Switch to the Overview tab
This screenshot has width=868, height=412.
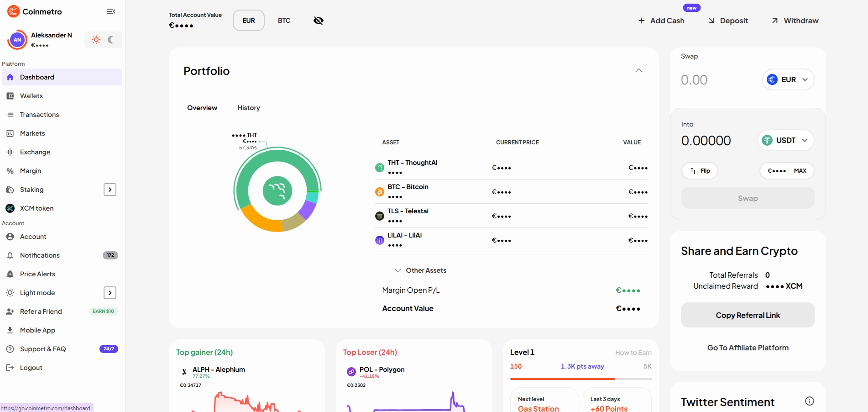point(202,108)
